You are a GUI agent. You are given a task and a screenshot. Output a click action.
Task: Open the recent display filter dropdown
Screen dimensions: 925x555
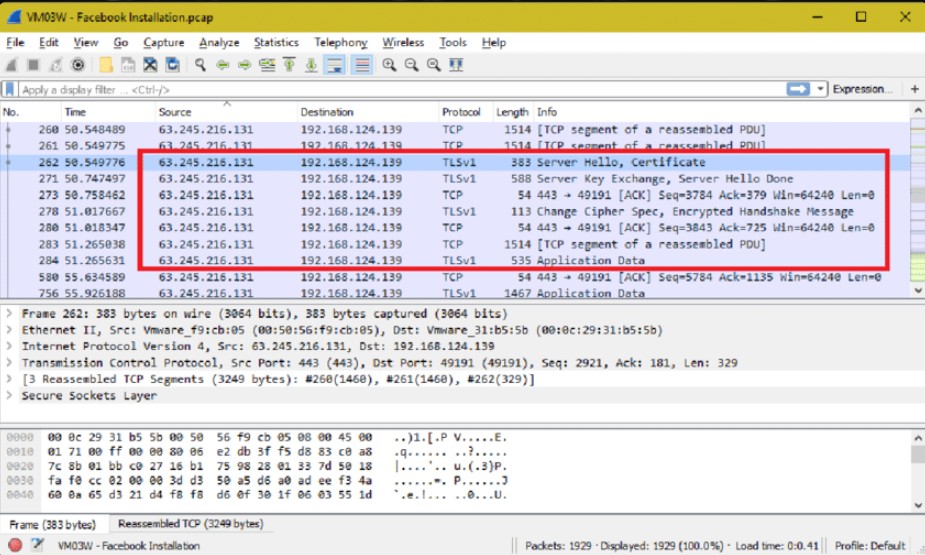point(821,89)
